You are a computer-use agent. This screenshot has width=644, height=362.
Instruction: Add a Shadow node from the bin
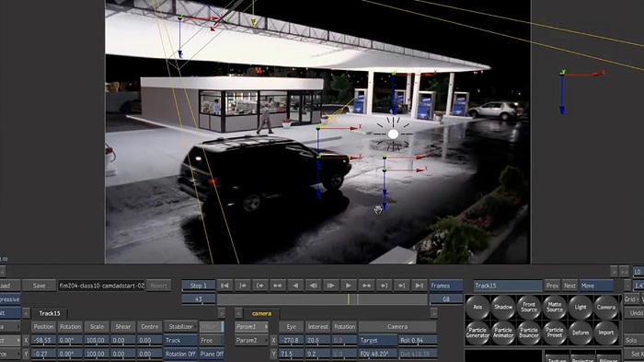pyautogui.click(x=503, y=308)
